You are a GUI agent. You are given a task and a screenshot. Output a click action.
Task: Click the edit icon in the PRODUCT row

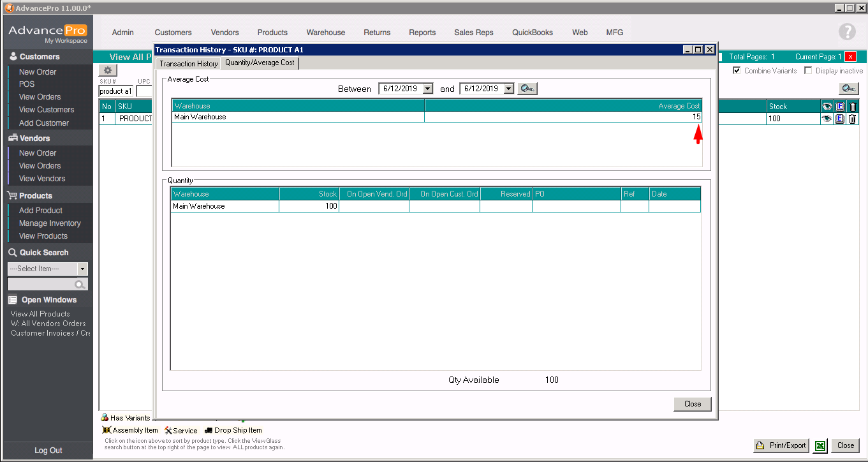point(839,119)
